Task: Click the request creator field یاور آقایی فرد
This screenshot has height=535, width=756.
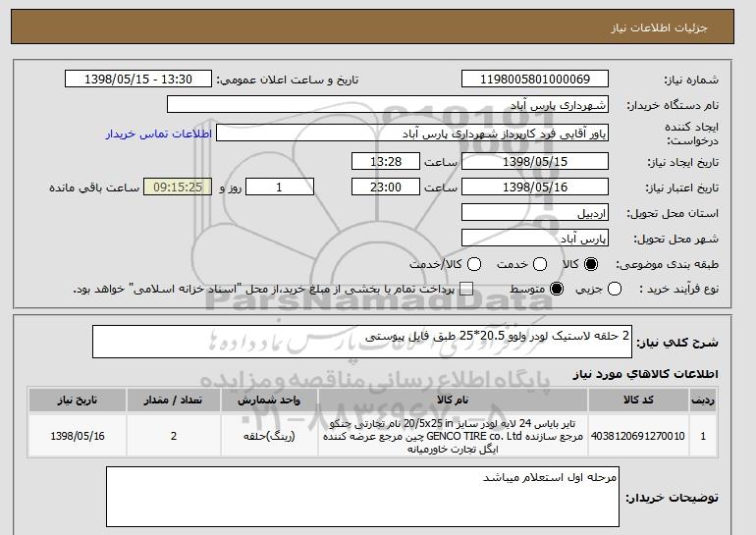Action: coord(412,134)
